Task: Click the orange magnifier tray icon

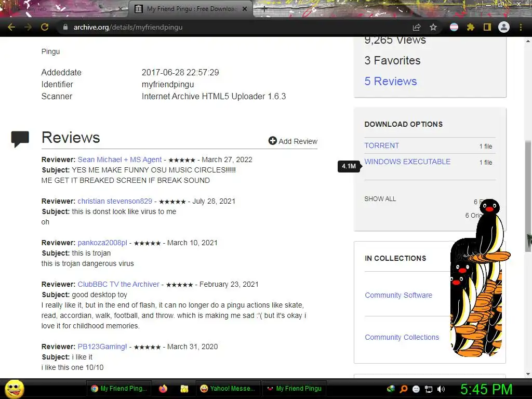Action: point(404,389)
